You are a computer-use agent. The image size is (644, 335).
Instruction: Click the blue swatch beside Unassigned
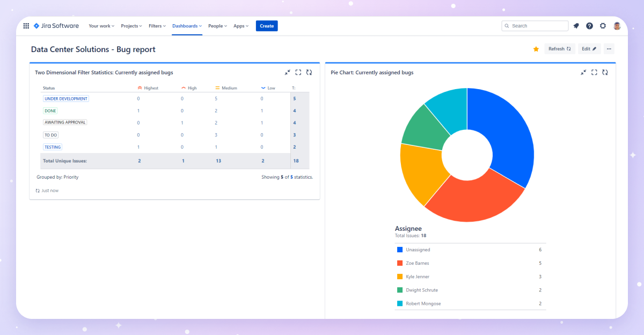[400, 250]
